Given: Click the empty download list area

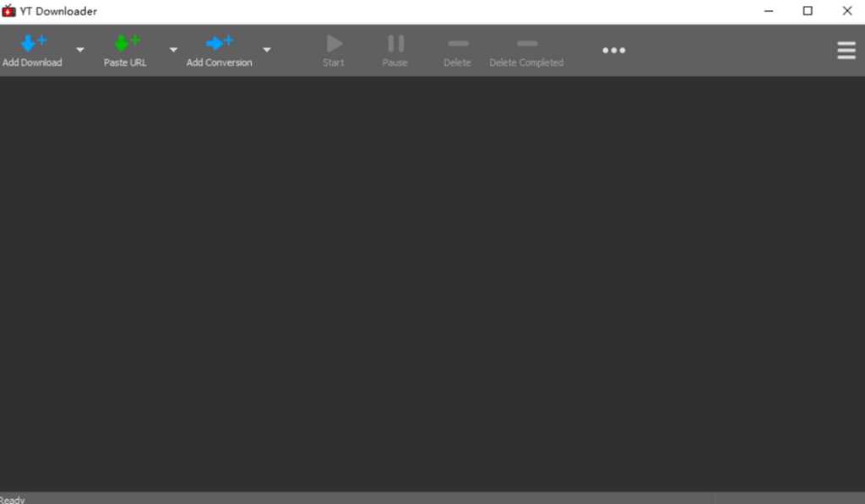Looking at the screenshot, I should tap(432, 283).
